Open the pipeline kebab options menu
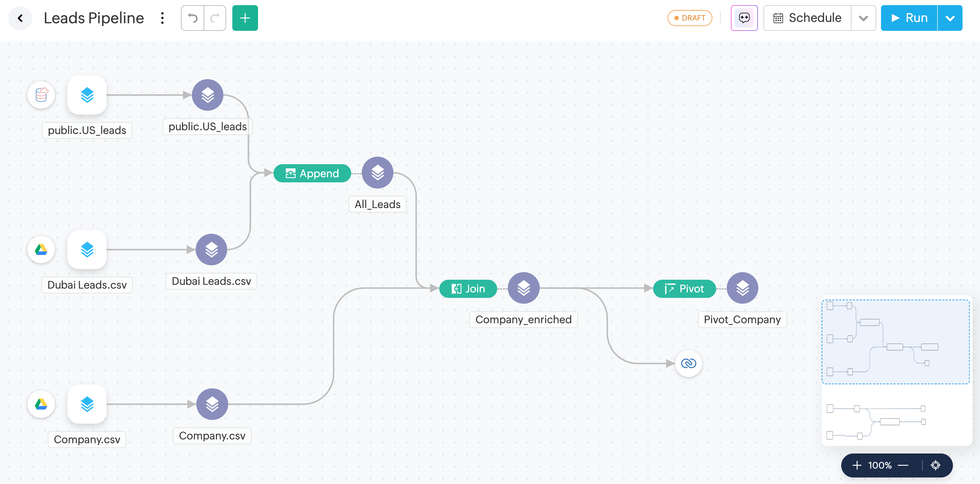 (162, 18)
